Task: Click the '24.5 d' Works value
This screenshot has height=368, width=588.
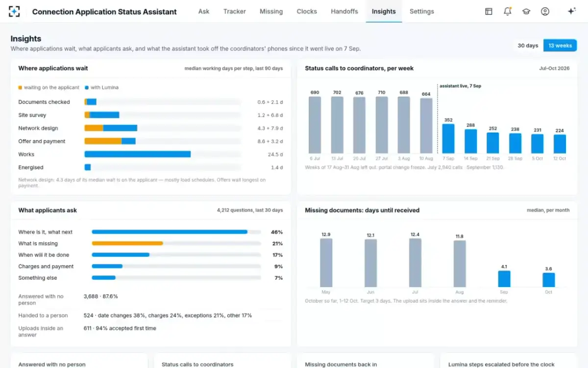Action: pyautogui.click(x=275, y=155)
